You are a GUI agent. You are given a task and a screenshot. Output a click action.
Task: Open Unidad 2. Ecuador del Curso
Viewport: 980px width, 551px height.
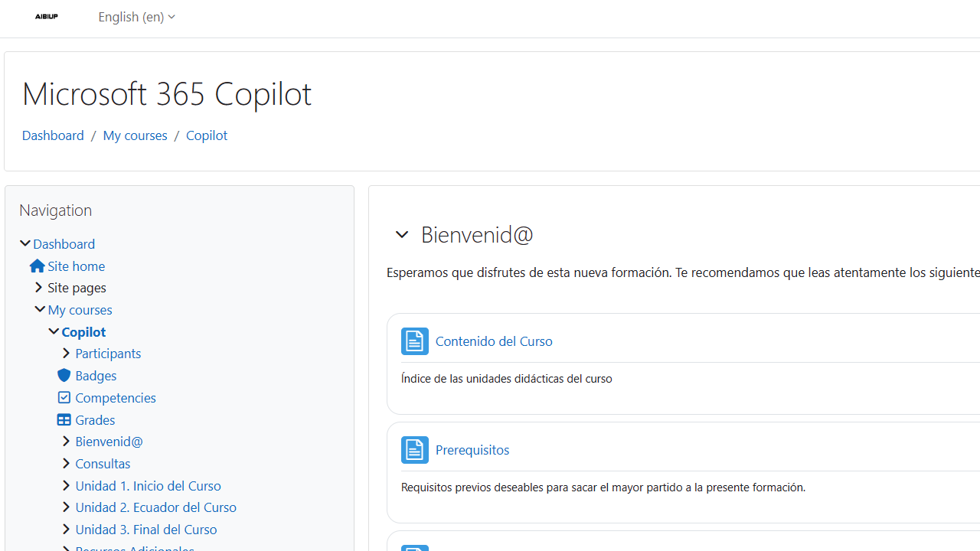tap(155, 507)
